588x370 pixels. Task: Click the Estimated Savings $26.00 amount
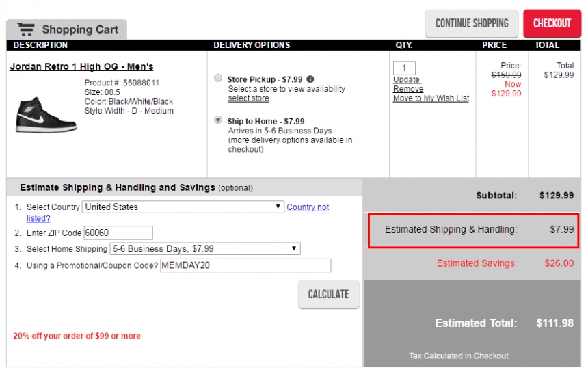(559, 263)
